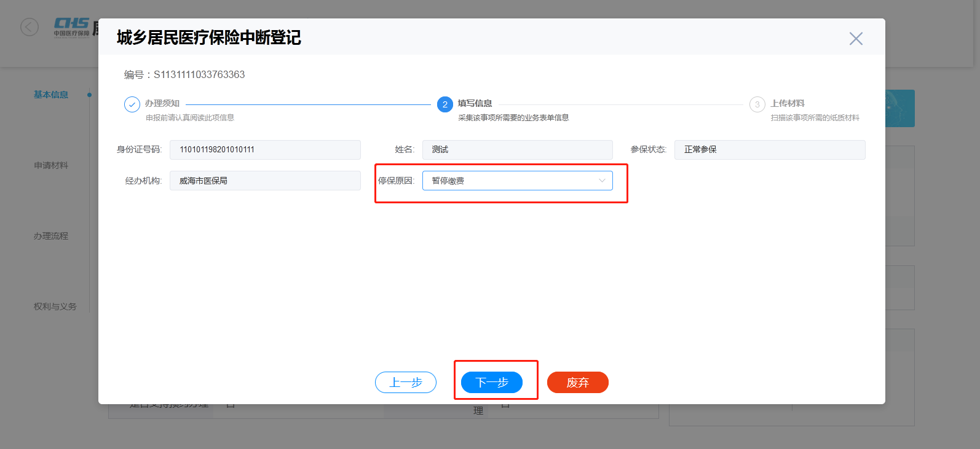Select the 基本信息 sidebar tab
The height and width of the screenshot is (449, 980).
tap(51, 95)
